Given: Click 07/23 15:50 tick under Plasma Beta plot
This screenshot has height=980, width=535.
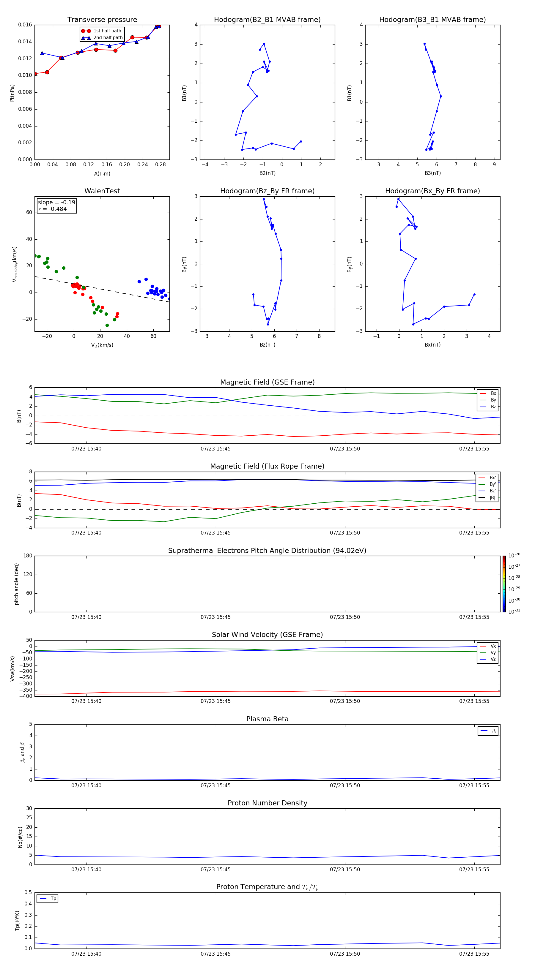Looking at the screenshot, I should (x=345, y=785).
